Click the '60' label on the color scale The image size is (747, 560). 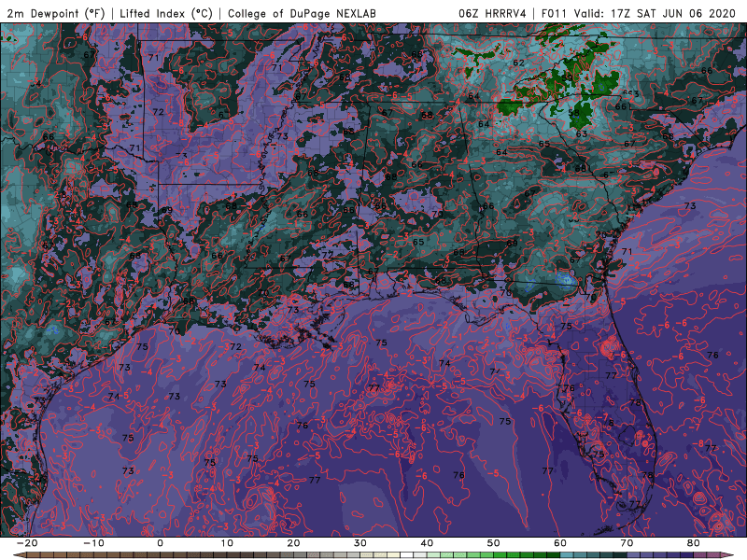point(560,543)
